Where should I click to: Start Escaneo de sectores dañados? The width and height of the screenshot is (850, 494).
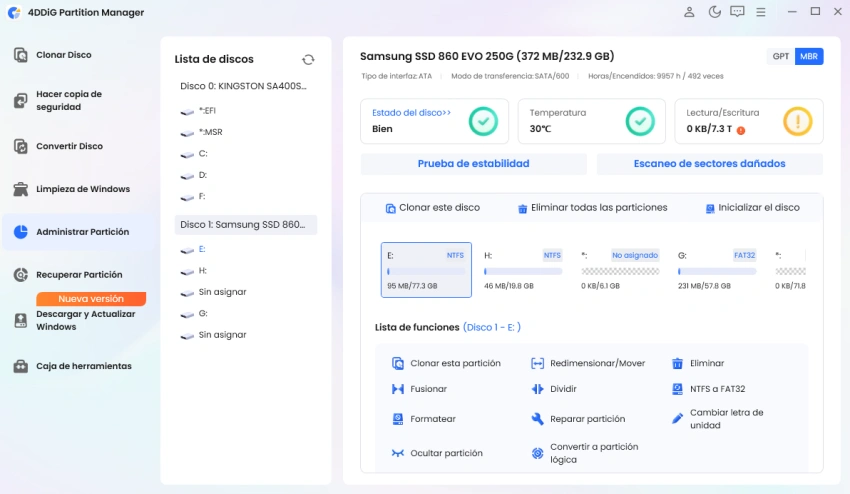pos(709,164)
